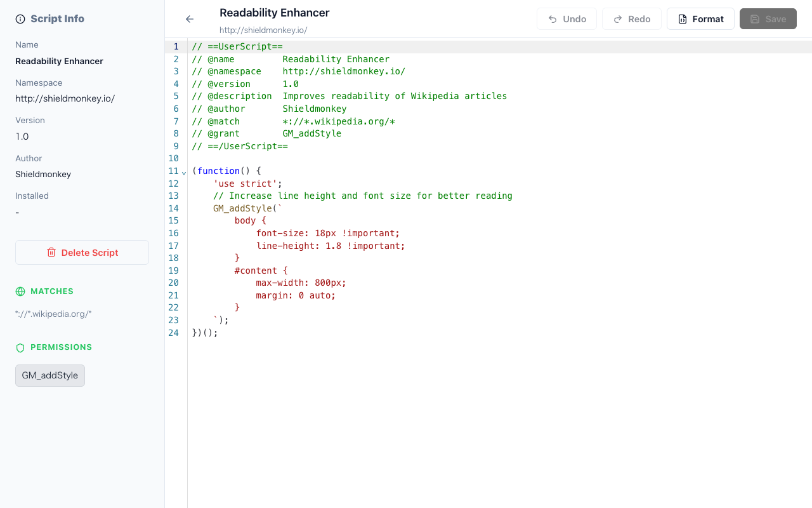
Task: Place cursor on the #content { selector line
Action: click(261, 271)
